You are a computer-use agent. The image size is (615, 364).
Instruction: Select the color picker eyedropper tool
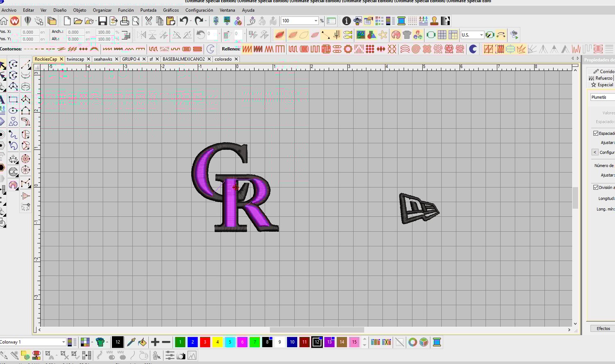(x=131, y=342)
